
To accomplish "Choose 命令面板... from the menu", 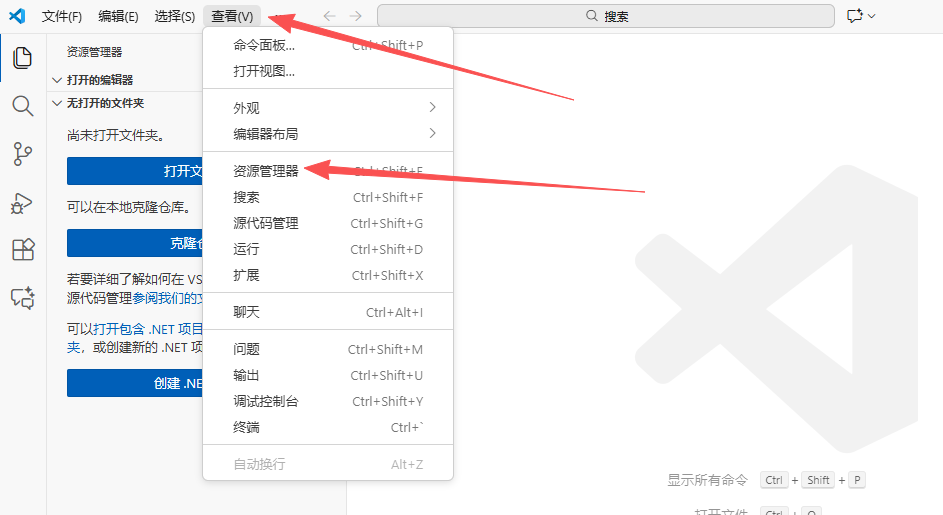I will (328, 45).
